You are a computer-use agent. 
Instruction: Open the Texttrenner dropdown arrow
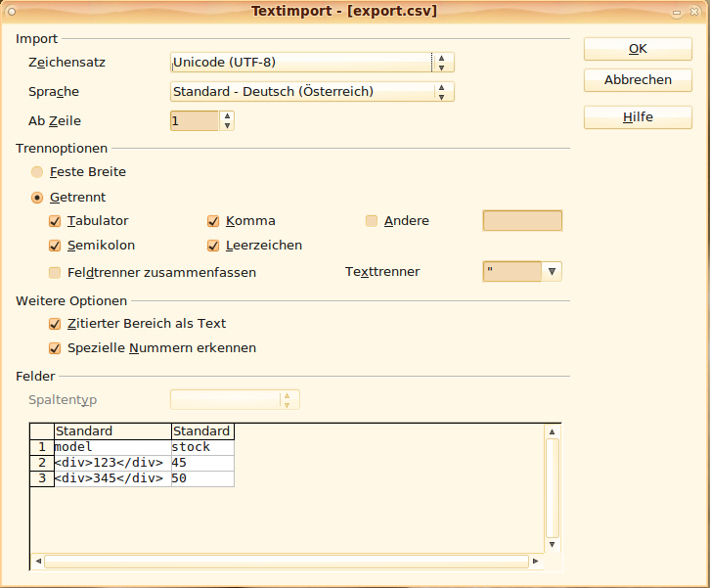[x=552, y=272]
